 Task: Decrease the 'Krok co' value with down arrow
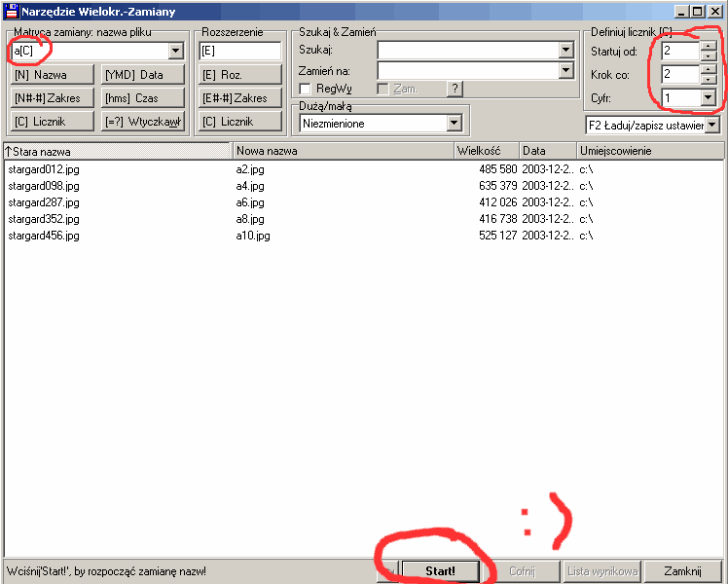click(x=708, y=80)
